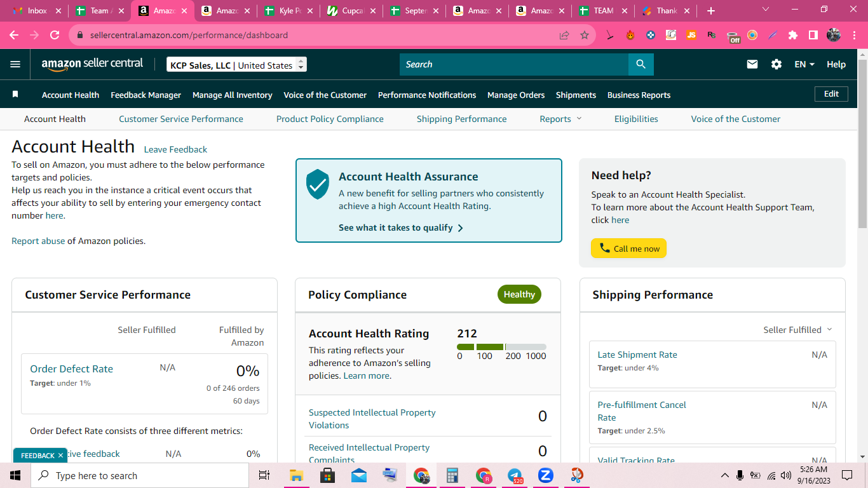The width and height of the screenshot is (868, 488).
Task: Click the Leave Feedback link
Action: click(x=175, y=149)
